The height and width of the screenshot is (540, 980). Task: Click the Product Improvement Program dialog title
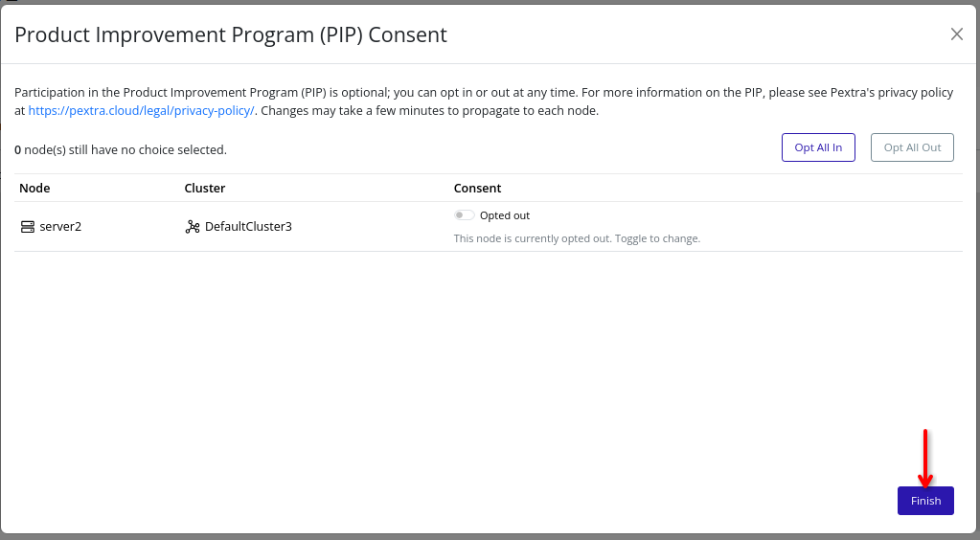pos(231,35)
